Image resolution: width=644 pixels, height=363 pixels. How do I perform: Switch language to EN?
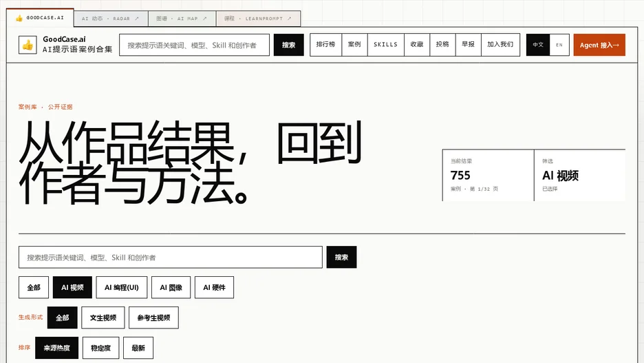click(x=559, y=45)
